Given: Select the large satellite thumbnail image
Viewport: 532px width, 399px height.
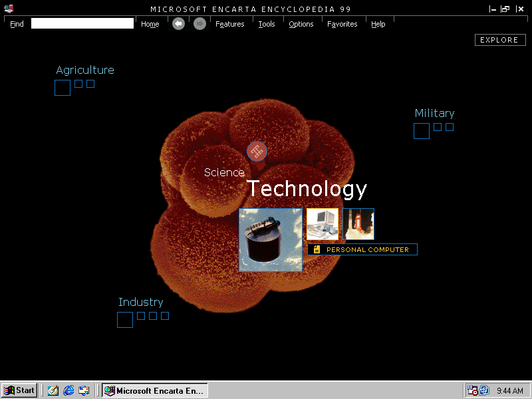Looking at the screenshot, I should (271, 240).
